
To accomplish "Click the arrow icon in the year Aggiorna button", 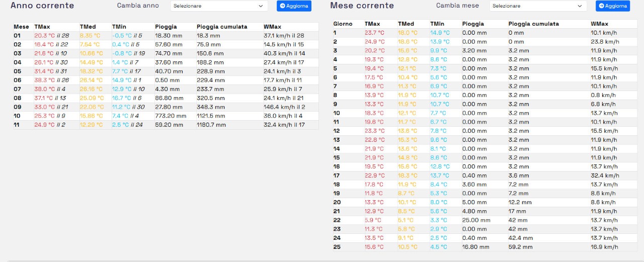I will (x=283, y=6).
